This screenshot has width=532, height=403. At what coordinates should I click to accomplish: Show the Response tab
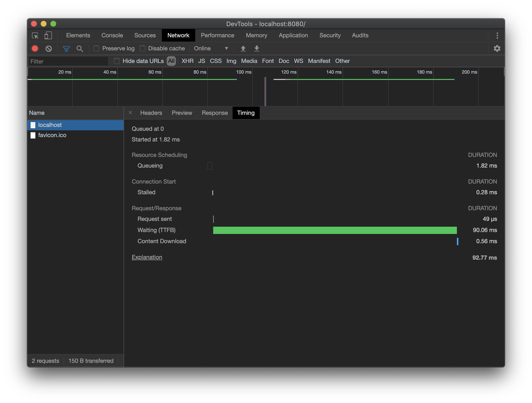(x=215, y=113)
